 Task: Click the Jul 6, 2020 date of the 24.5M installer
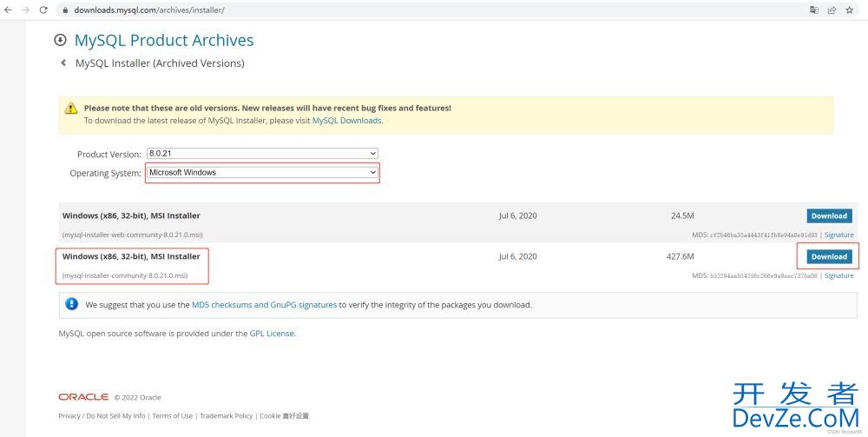pos(517,216)
